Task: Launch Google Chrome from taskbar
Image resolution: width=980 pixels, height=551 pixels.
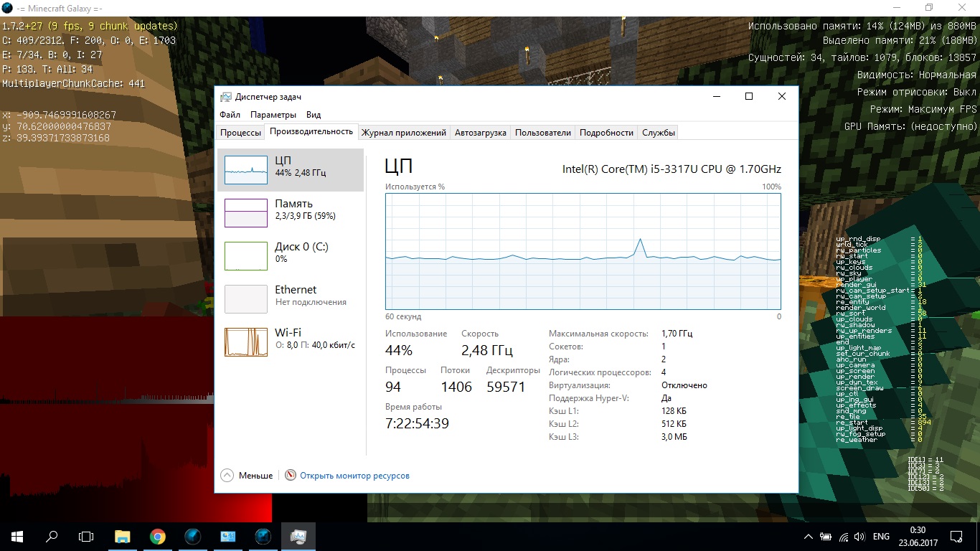Action: coord(158,536)
